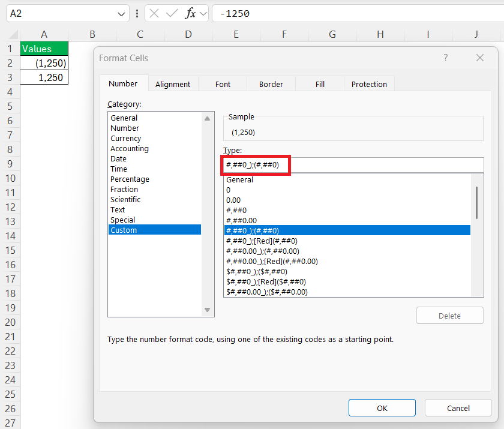Image resolution: width=504 pixels, height=429 pixels.
Task: Open the Font tab
Action: click(223, 84)
